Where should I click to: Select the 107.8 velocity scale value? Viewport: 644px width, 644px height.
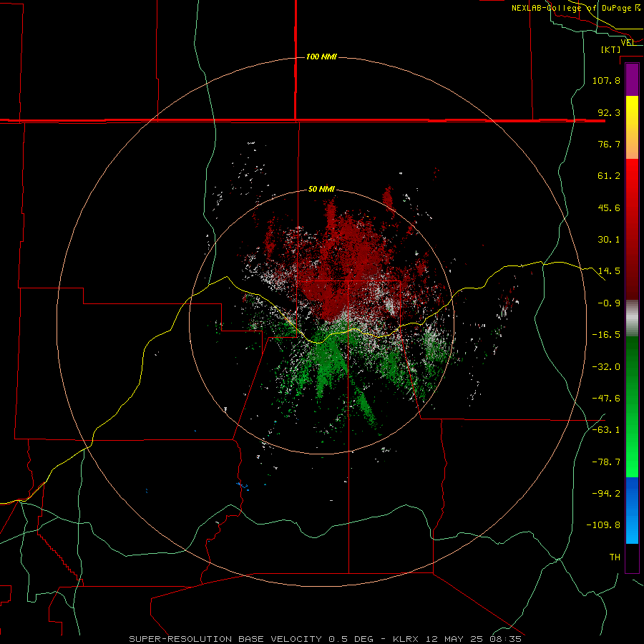coord(606,80)
